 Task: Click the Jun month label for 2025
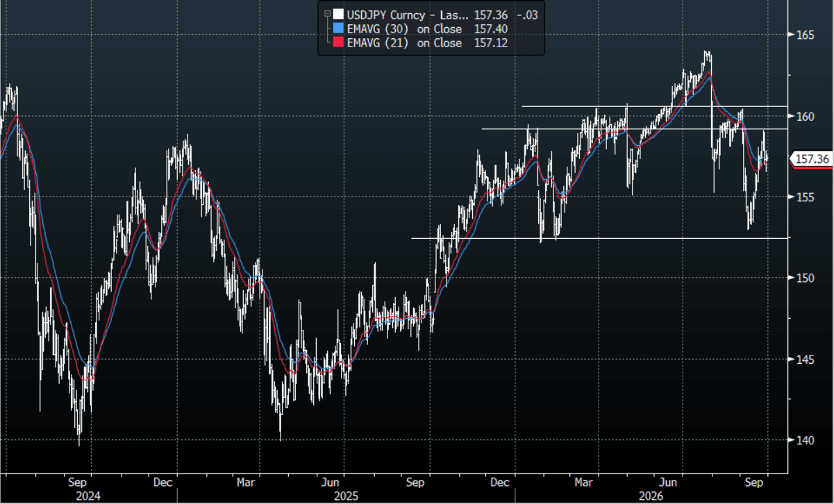click(331, 481)
